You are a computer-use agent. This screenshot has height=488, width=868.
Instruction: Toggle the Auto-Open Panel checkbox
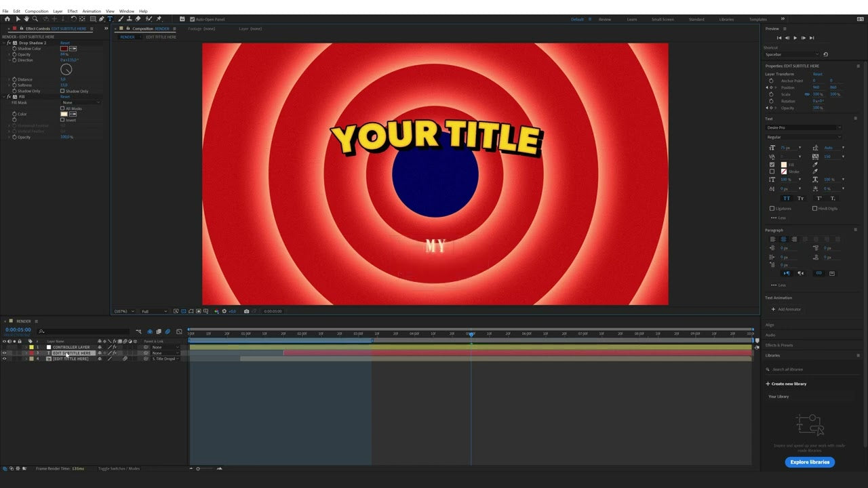point(192,19)
